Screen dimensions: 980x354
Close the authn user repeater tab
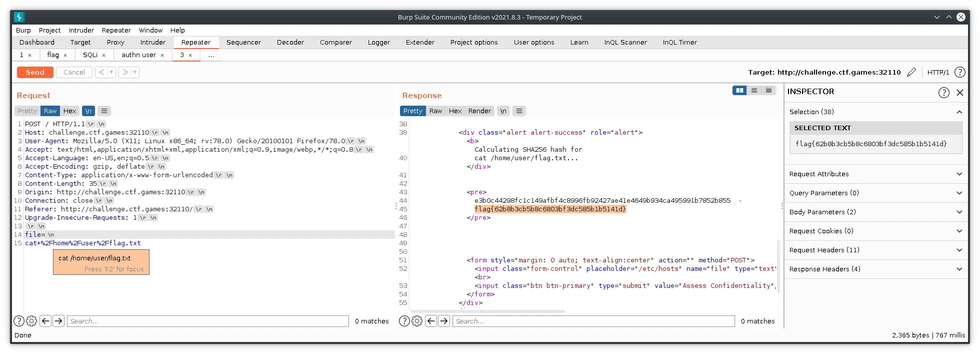point(162,55)
